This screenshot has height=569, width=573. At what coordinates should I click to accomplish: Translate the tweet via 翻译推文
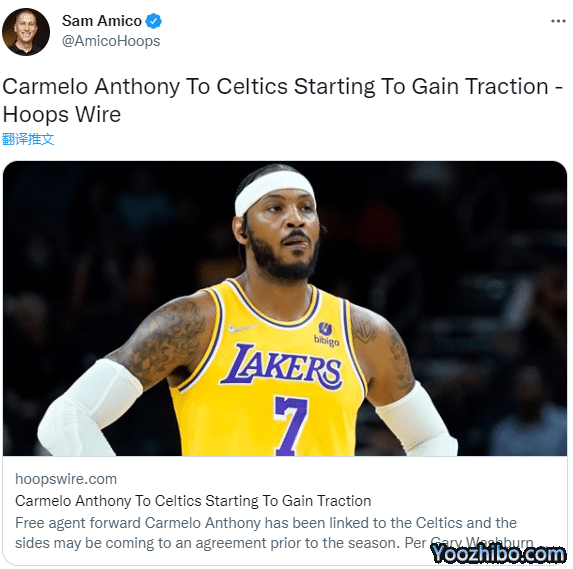click(x=28, y=139)
